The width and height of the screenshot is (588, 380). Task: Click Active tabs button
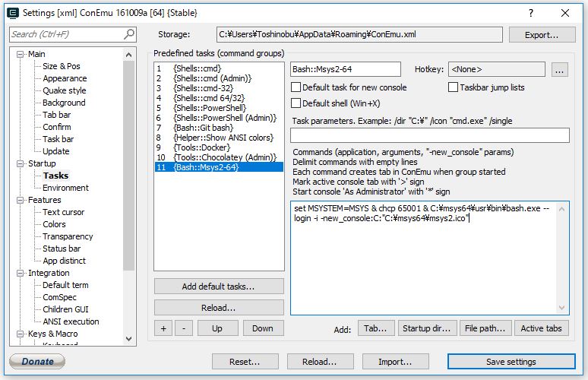point(542,328)
